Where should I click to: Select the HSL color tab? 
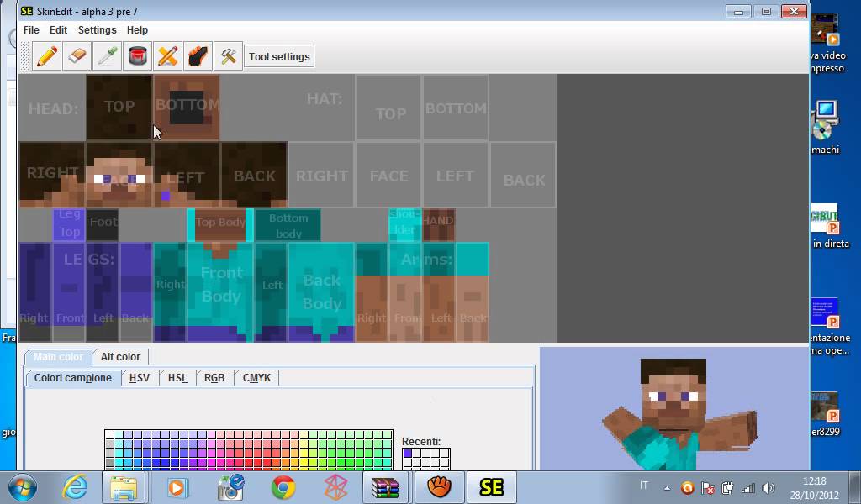(177, 378)
